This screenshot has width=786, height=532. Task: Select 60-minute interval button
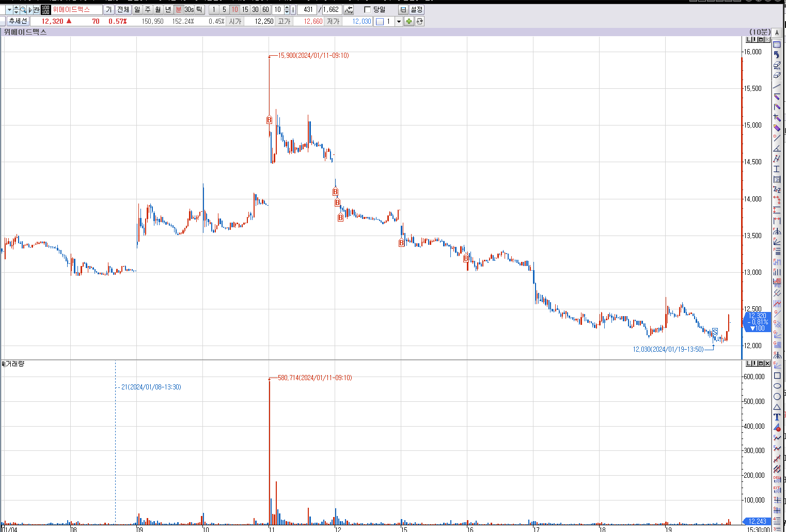point(265,10)
